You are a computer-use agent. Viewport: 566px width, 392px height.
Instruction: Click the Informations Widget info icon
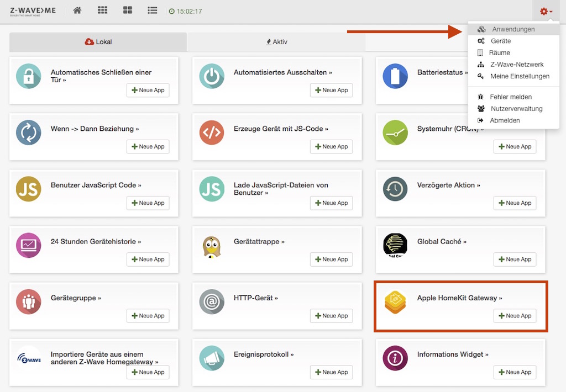pyautogui.click(x=395, y=358)
